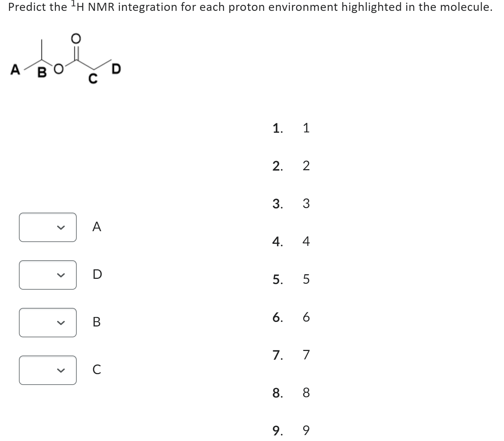Click the chevron arrow in the A dropdown
This screenshot has width=504, height=441.
[x=60, y=227]
